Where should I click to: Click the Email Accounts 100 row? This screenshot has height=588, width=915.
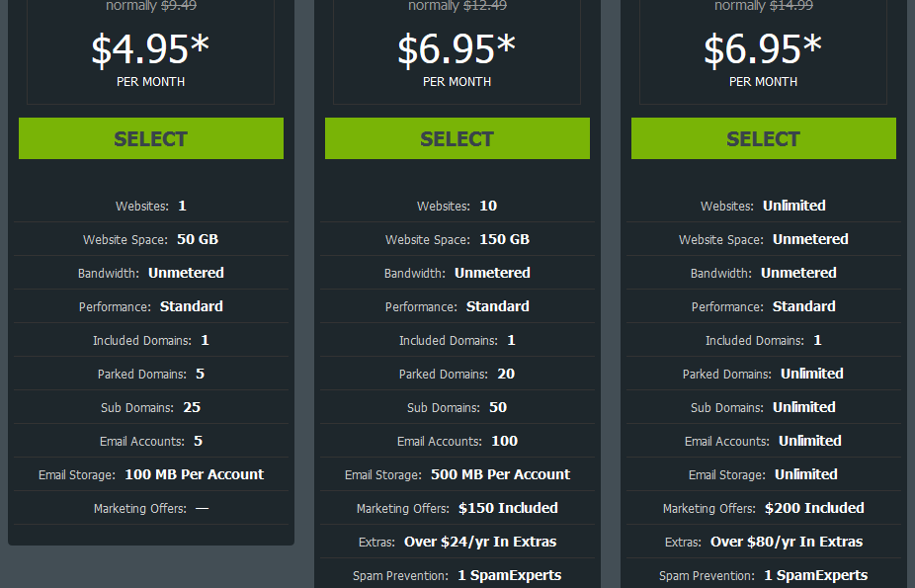tap(457, 441)
